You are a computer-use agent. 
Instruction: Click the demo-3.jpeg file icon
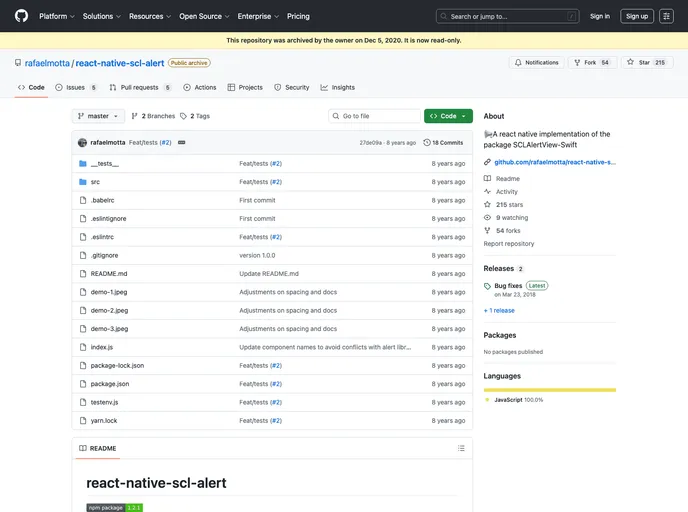83,329
